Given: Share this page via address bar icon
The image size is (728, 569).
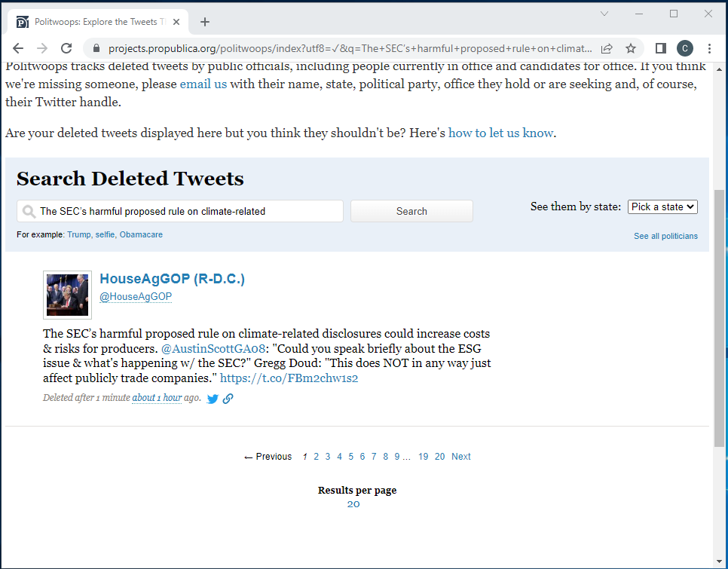Looking at the screenshot, I should click(607, 48).
